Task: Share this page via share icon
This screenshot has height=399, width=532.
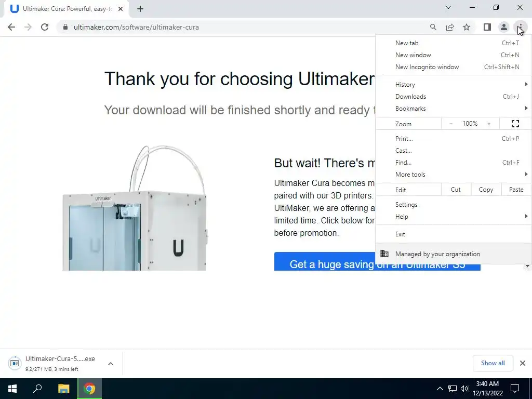Action: tap(450, 27)
